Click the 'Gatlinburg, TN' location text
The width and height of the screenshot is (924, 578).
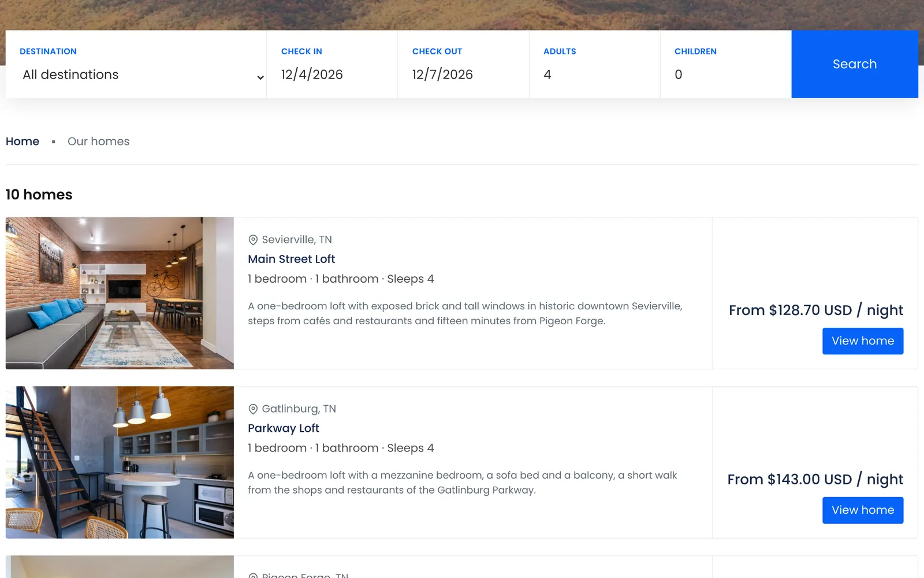pos(299,409)
